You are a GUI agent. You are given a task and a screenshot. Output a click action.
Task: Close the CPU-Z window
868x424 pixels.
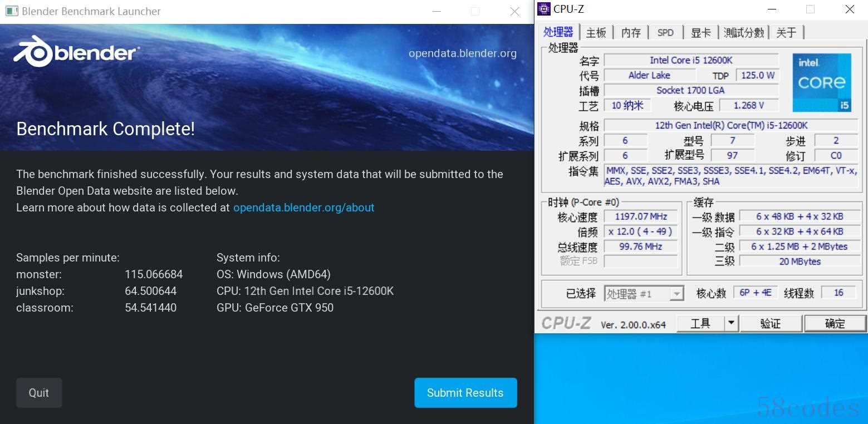pos(850,9)
